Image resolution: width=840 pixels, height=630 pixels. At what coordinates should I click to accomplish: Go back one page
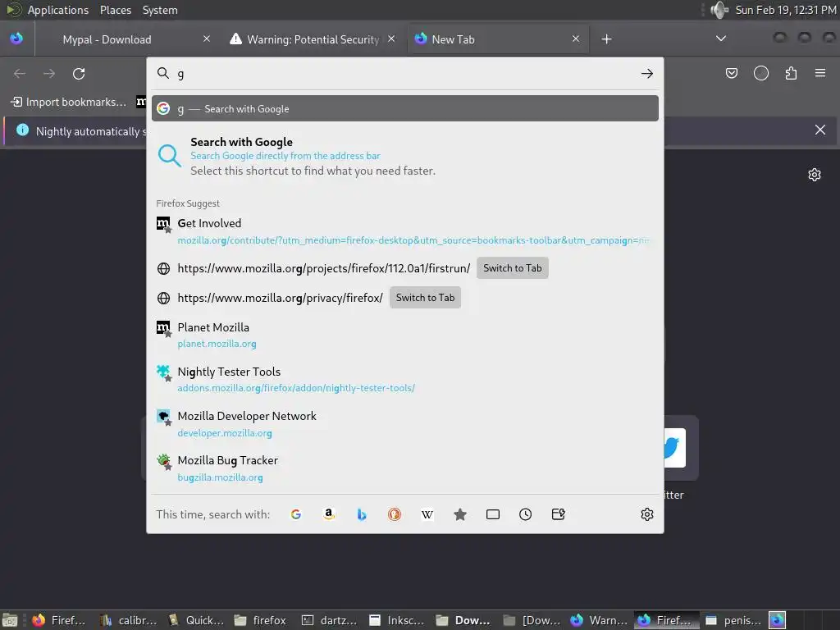click(x=20, y=73)
